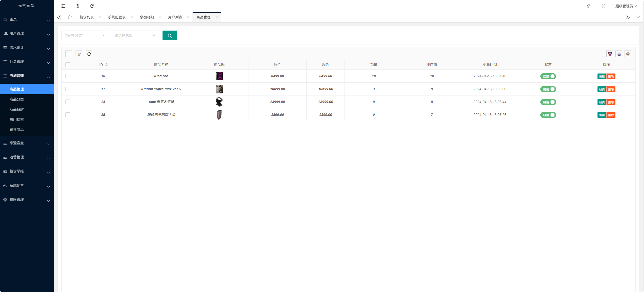Viewport: 644px width, 292px height.
Task: Click the add (plus) toolbar icon
Action: tap(69, 54)
